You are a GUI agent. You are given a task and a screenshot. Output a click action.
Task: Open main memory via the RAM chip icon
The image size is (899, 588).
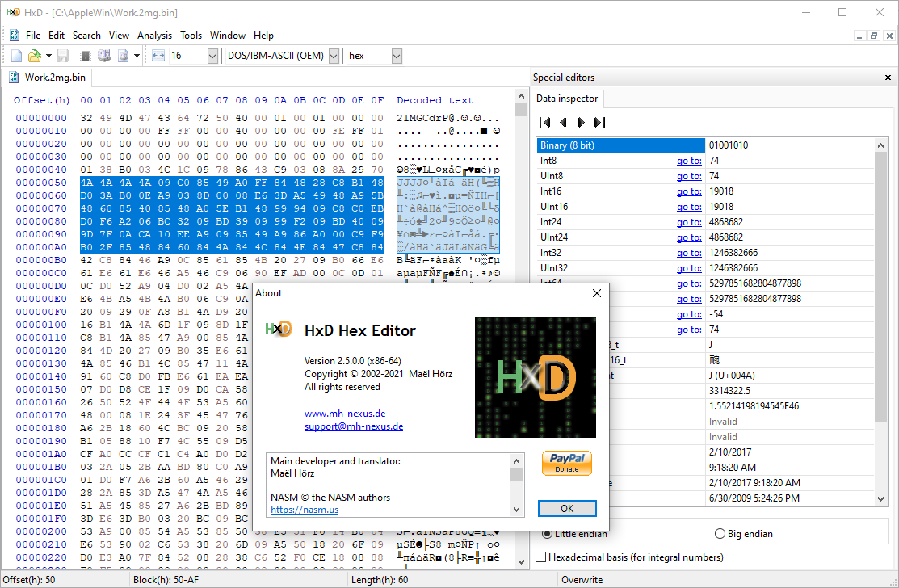(x=86, y=56)
